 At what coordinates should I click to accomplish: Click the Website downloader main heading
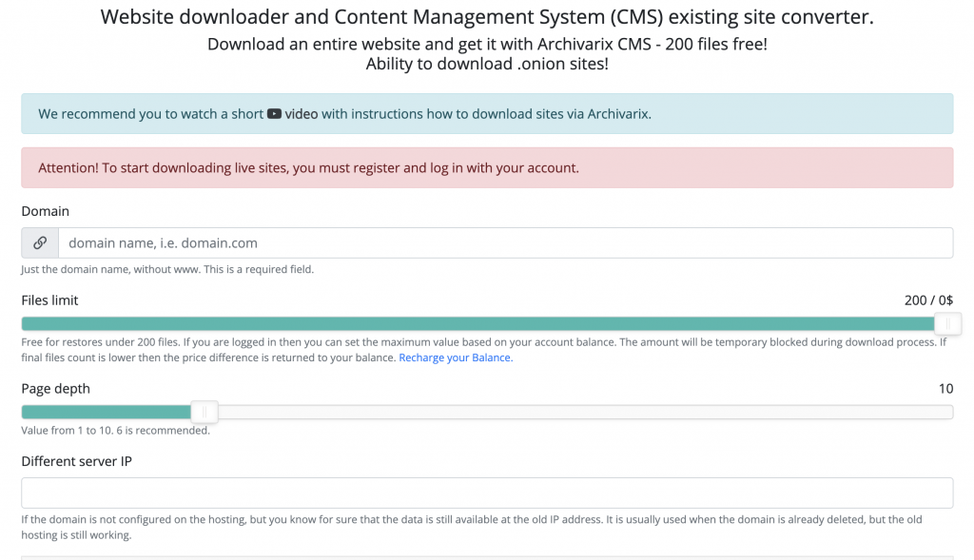click(487, 17)
